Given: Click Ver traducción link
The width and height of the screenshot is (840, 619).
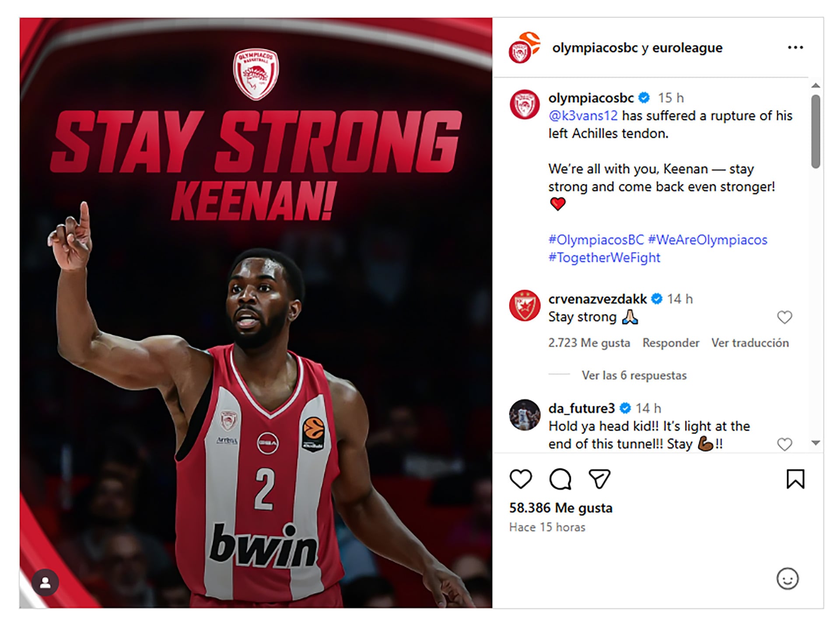Looking at the screenshot, I should (750, 343).
